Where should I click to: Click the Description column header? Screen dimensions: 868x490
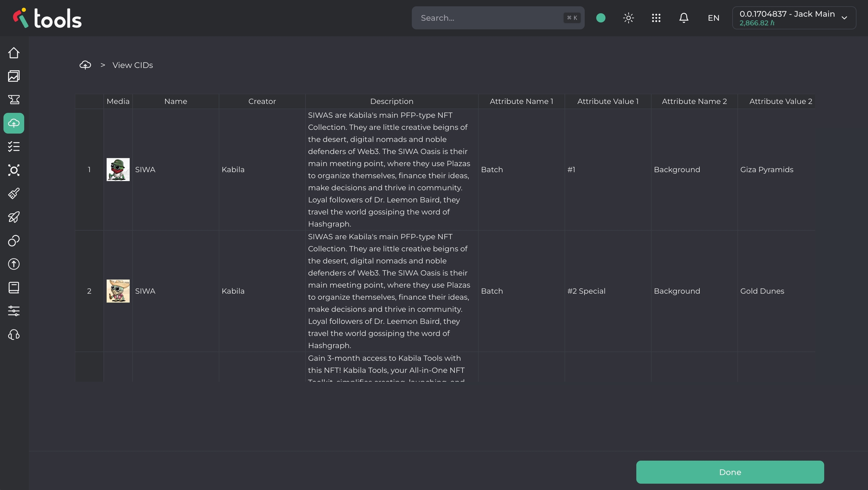coord(391,101)
